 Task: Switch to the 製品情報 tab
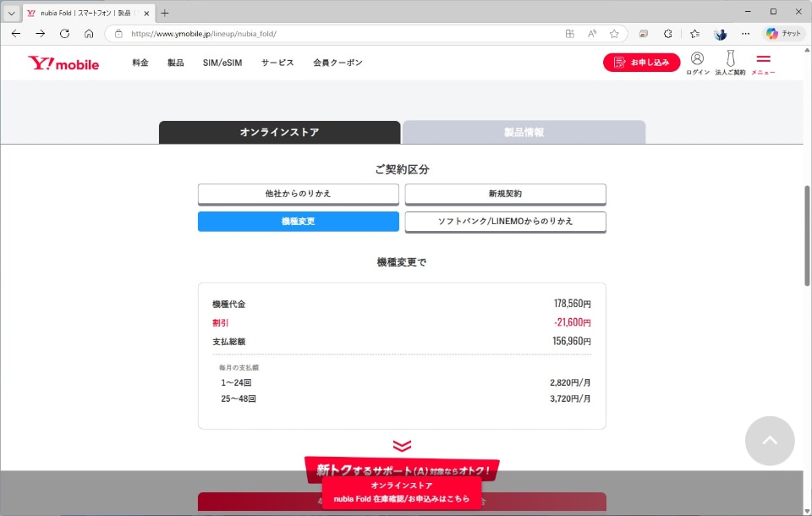click(x=524, y=132)
